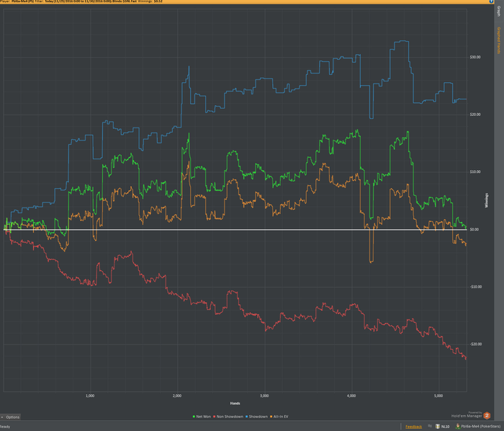This screenshot has height=431, width=504.
Task: Click the orange filter summary header bar
Action: click(247, 1)
